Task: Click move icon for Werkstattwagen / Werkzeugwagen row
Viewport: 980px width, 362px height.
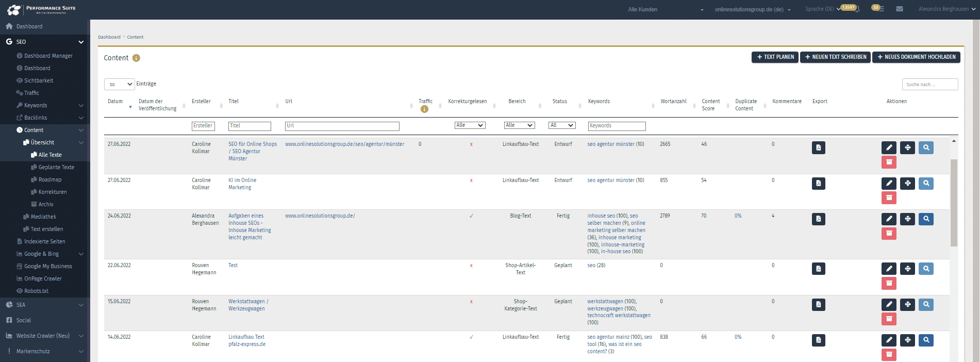Action: [x=908, y=305]
